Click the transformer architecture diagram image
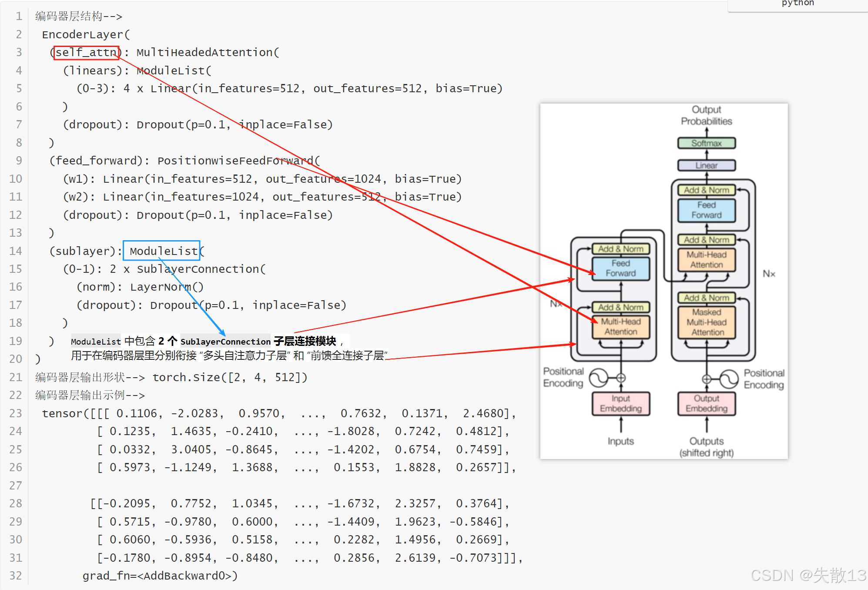This screenshot has height=590, width=868. point(664,281)
